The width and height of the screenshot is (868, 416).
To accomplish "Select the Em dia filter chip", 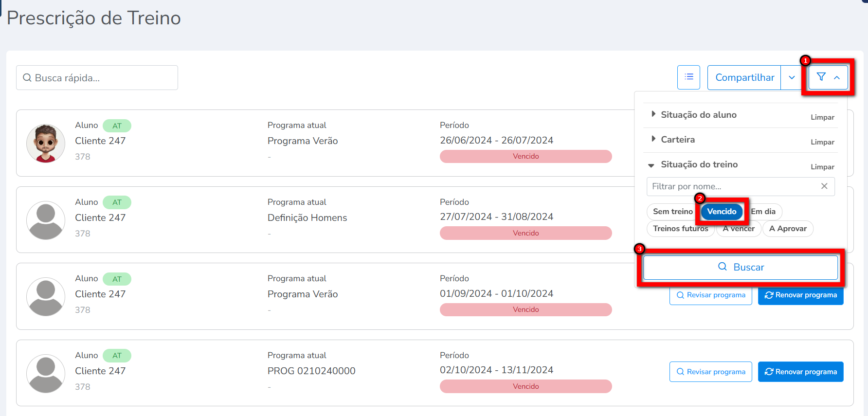I will coord(763,212).
